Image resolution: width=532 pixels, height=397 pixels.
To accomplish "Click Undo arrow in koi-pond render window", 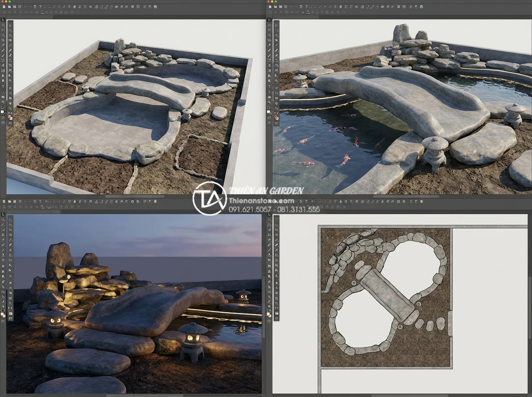I will pos(291,7).
